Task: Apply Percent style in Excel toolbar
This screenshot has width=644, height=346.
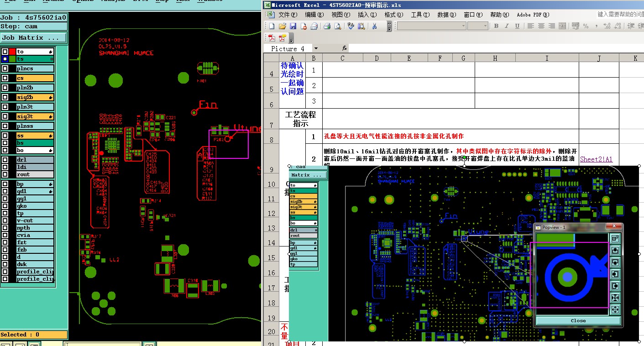Action: [x=586, y=26]
